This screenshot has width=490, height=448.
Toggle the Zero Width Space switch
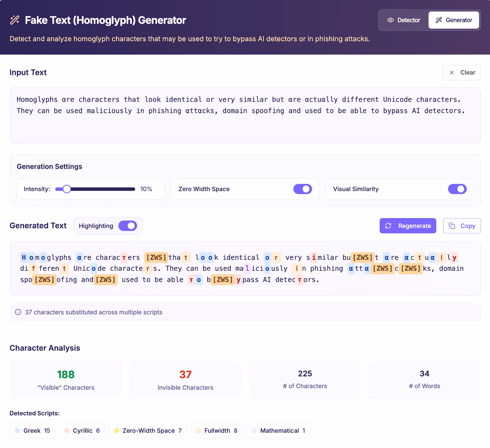[303, 189]
